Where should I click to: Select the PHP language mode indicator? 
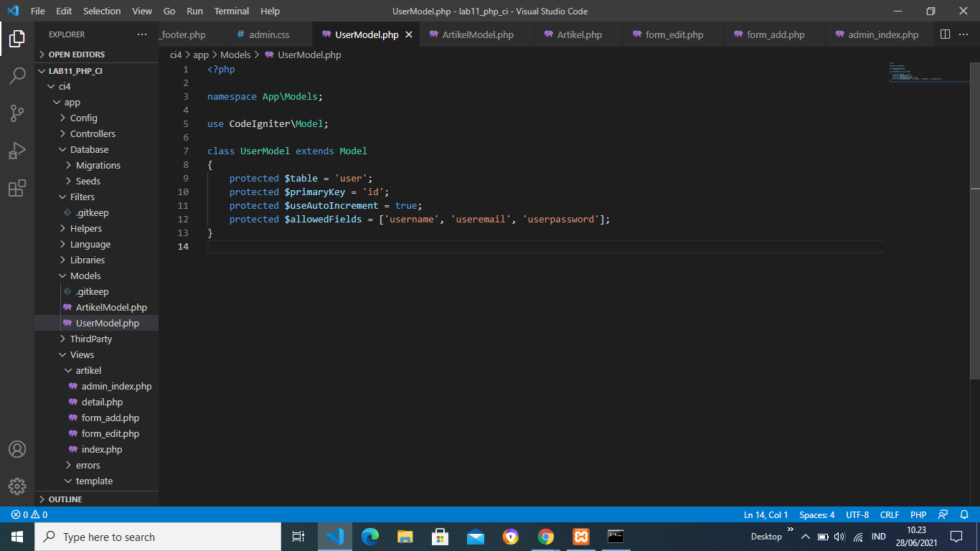coord(918,514)
